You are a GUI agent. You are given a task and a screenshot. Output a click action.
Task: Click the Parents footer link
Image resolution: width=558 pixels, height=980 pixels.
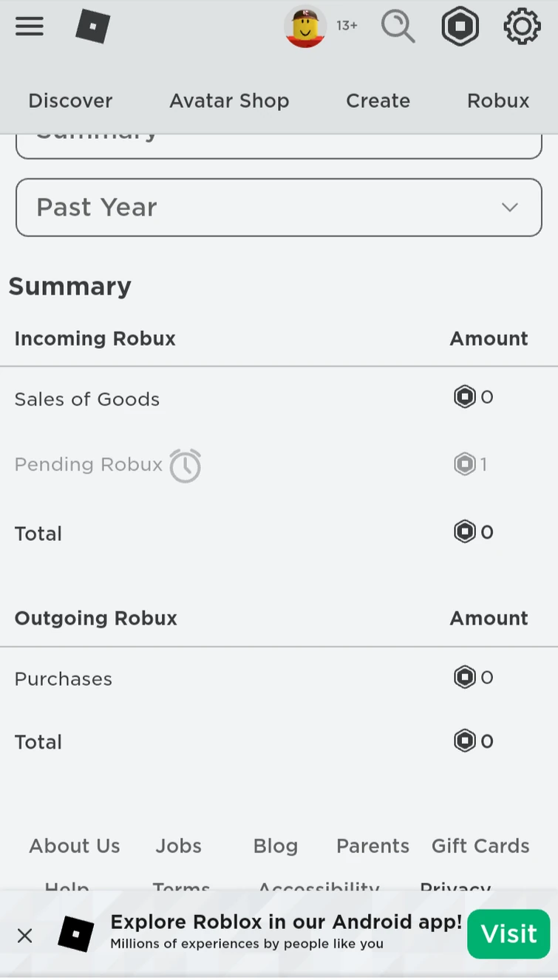(x=372, y=845)
